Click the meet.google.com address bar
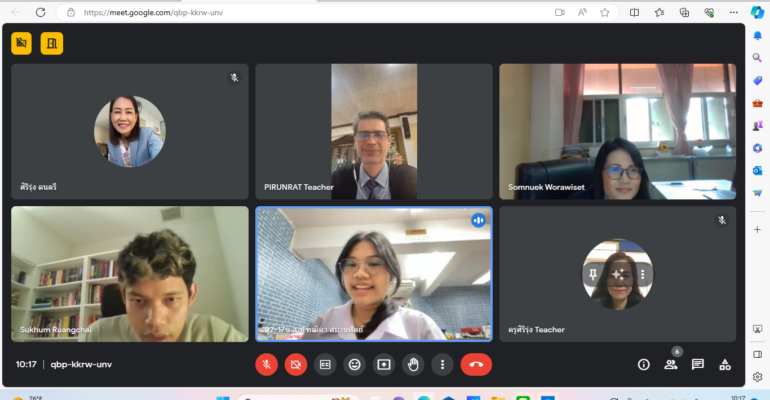 (300, 12)
